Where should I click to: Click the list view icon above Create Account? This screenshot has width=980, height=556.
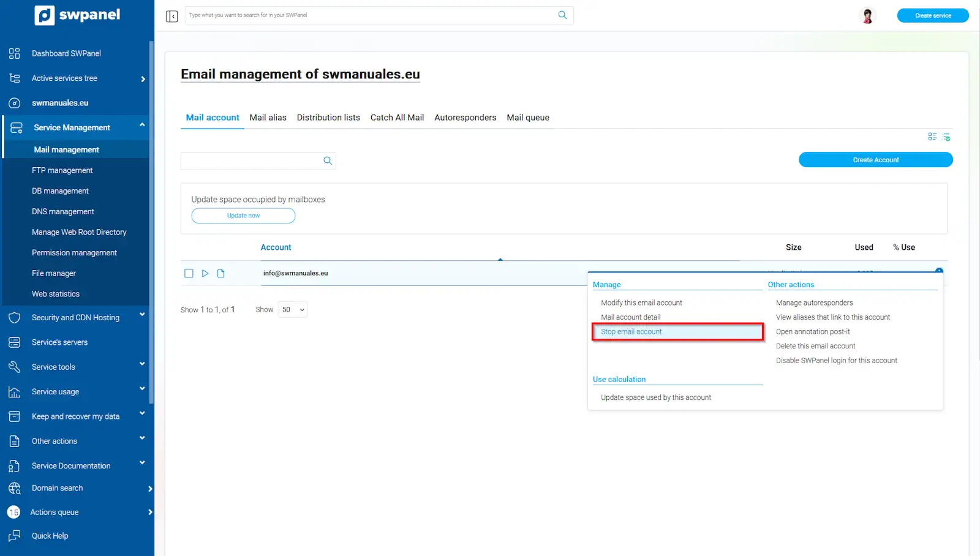[x=932, y=137]
